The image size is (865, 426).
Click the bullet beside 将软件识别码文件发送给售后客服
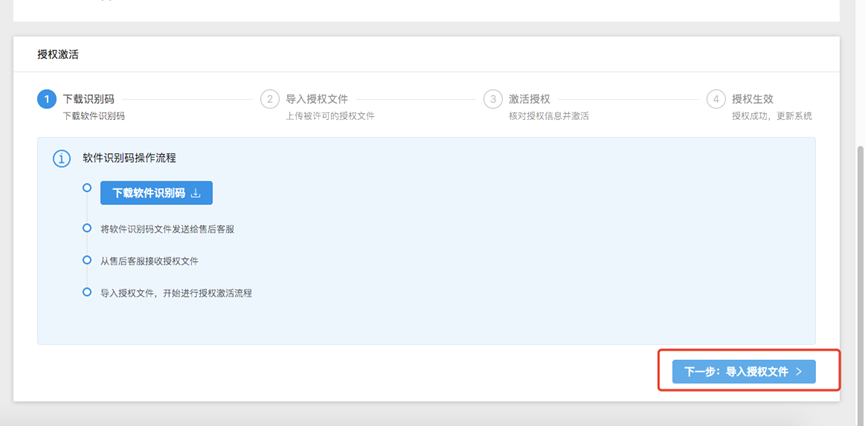pos(87,228)
